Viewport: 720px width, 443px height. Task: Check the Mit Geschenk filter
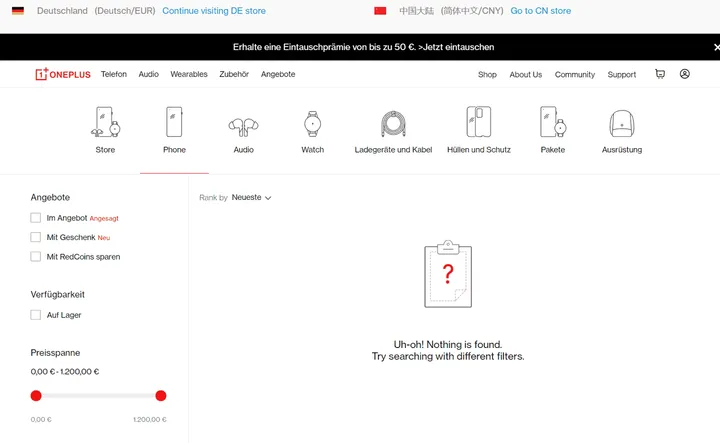click(36, 237)
